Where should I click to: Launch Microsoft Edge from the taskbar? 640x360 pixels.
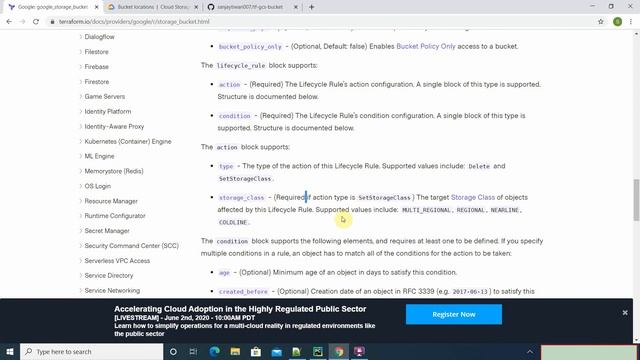(215, 351)
